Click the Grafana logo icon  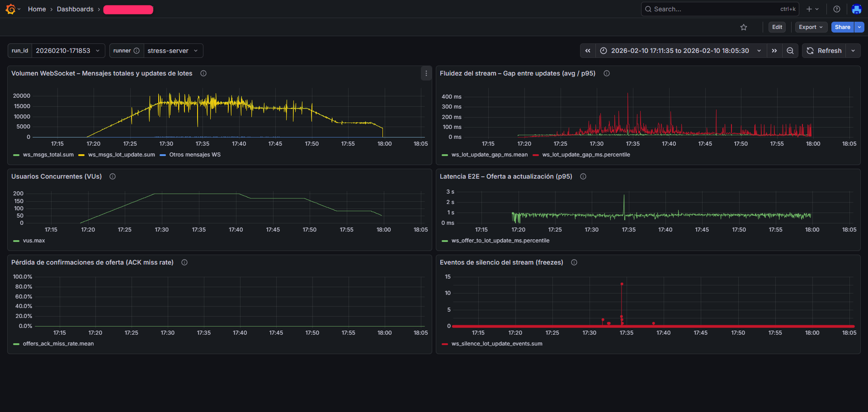[11, 9]
